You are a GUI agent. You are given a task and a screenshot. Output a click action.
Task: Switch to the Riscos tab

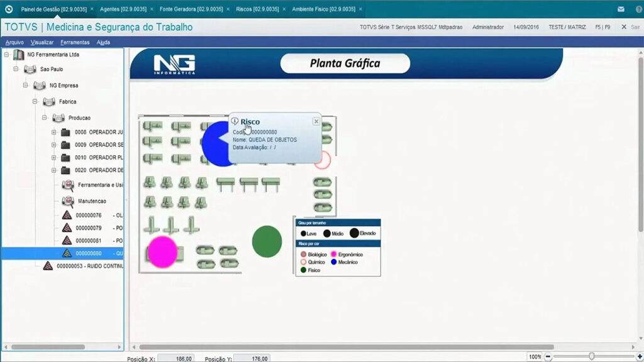pyautogui.click(x=257, y=9)
